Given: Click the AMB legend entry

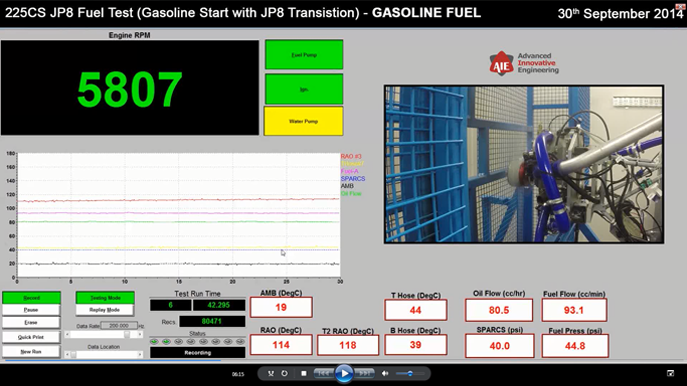Looking at the screenshot, I should click(347, 186).
